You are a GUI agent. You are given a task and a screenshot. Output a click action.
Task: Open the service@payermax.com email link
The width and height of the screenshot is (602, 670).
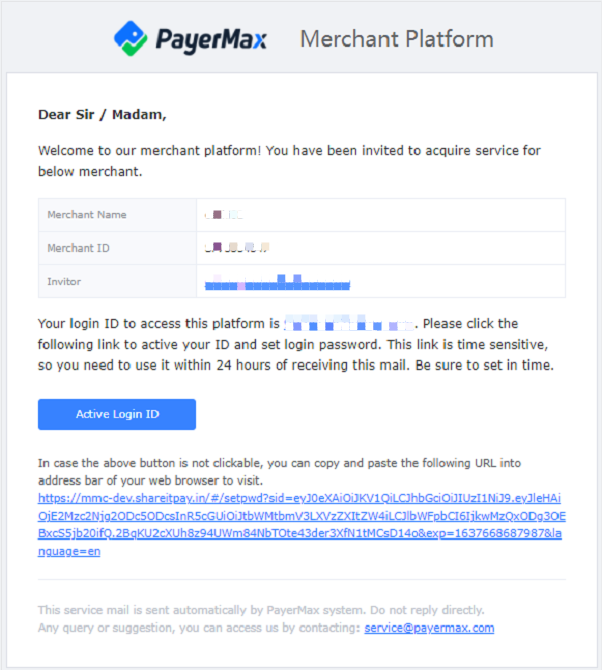click(429, 628)
